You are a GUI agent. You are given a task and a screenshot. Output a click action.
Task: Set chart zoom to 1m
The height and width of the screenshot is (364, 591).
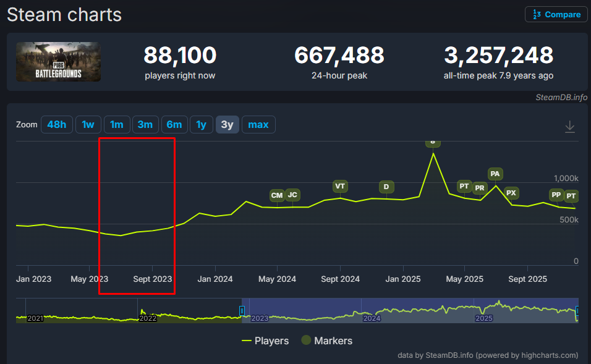(x=117, y=125)
